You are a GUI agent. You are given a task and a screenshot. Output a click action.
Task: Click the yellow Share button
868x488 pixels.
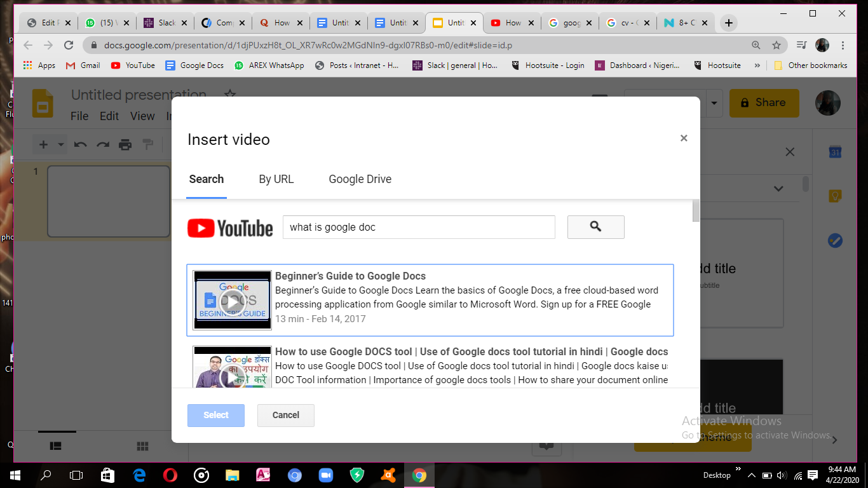pyautogui.click(x=764, y=103)
